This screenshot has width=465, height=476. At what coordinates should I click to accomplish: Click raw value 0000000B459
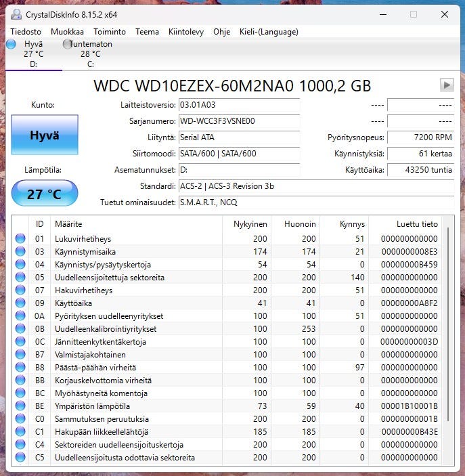(409, 265)
